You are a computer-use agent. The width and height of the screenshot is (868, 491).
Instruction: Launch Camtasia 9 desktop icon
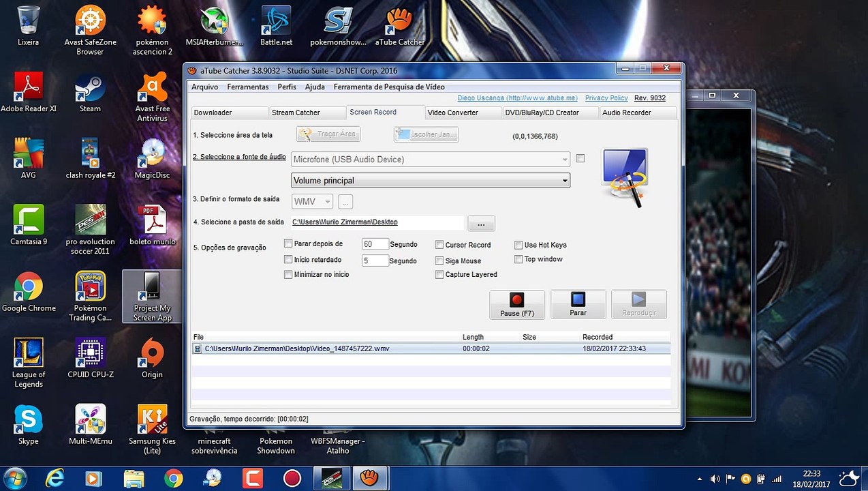point(29,225)
